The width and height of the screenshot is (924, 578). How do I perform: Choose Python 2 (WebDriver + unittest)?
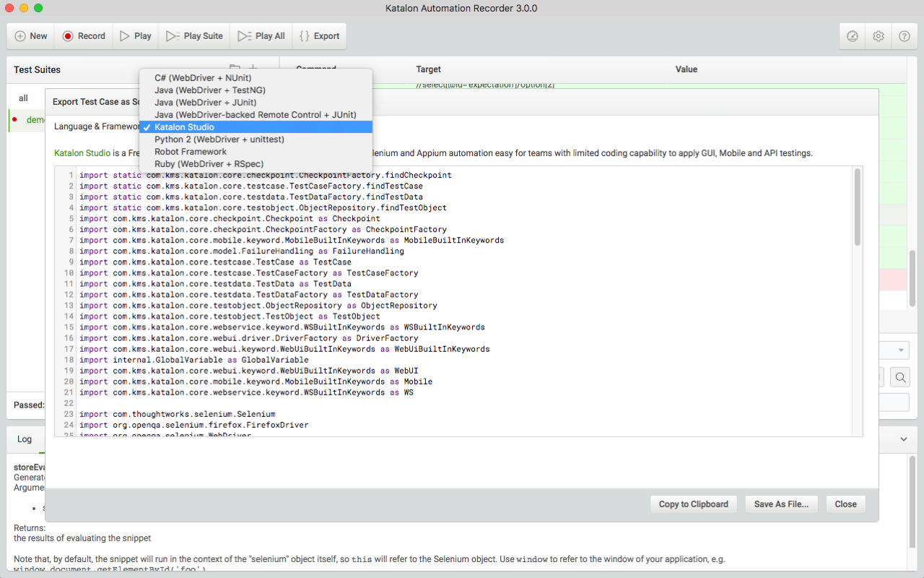pos(256,139)
